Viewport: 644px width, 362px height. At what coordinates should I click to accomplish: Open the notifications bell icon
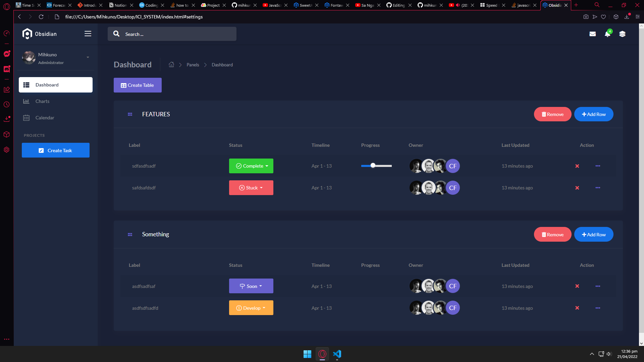607,34
